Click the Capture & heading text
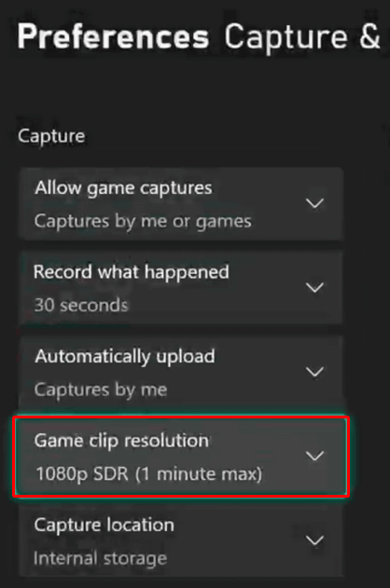Image resolution: width=390 pixels, height=588 pixels. tap(302, 36)
